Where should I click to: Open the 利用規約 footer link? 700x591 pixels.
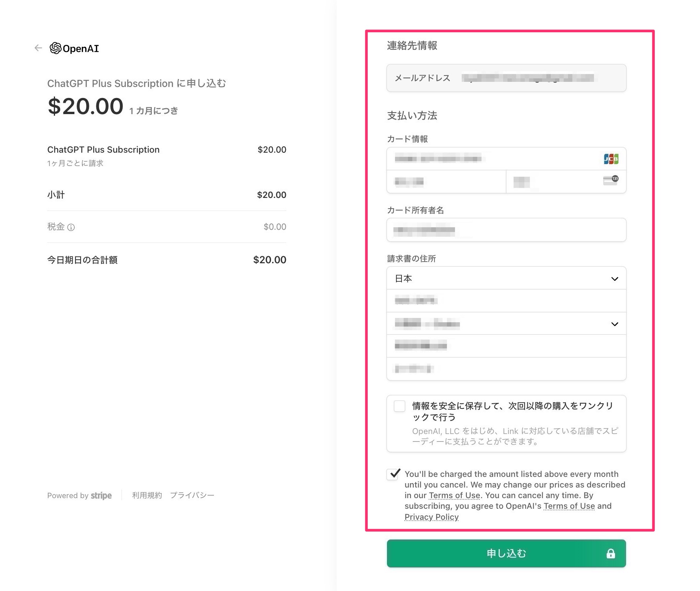click(147, 495)
